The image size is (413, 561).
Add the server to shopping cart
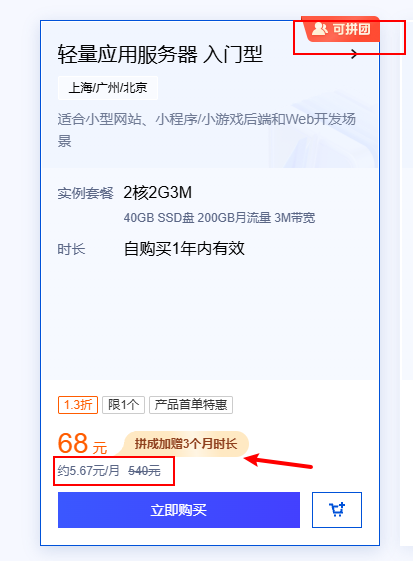click(337, 510)
